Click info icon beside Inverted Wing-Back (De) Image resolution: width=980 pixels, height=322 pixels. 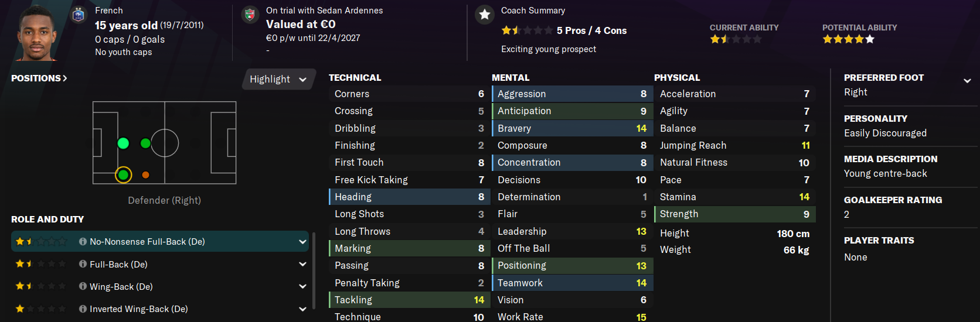[x=83, y=309]
